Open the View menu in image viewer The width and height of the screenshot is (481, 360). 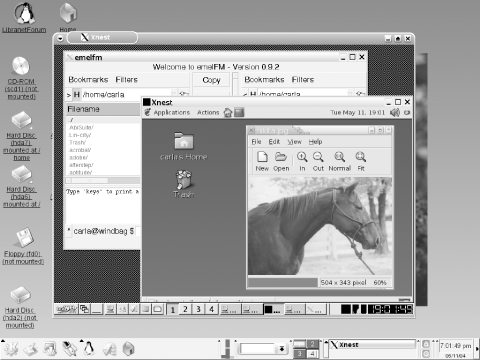[294, 142]
